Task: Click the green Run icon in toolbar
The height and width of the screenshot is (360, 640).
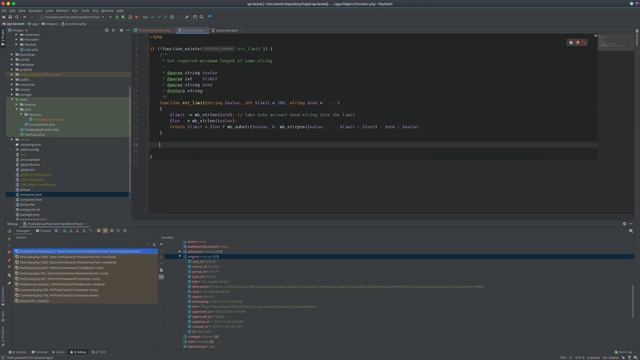Action: 110,17
